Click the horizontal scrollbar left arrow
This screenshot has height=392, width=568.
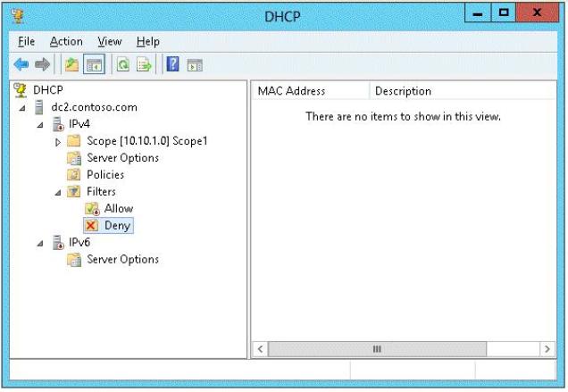(260, 349)
